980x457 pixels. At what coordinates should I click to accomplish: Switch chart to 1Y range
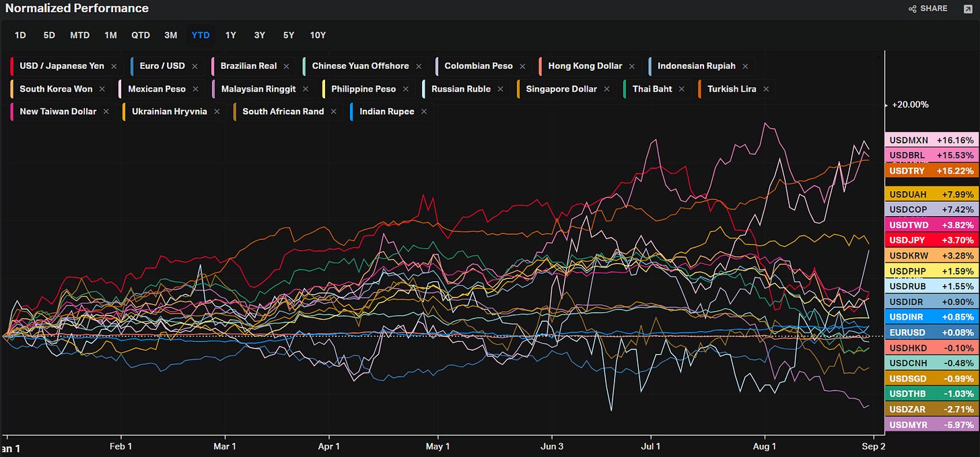click(231, 35)
